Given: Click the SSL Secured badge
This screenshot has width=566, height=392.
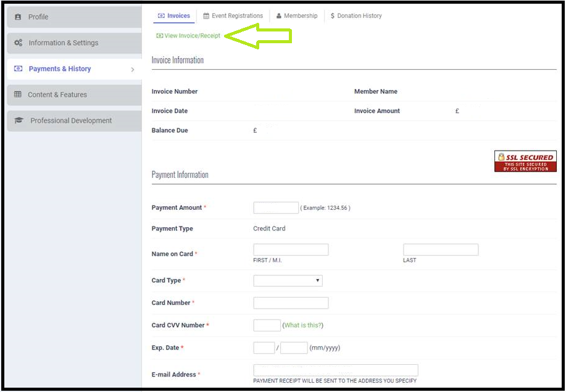Looking at the screenshot, I should (x=525, y=161).
